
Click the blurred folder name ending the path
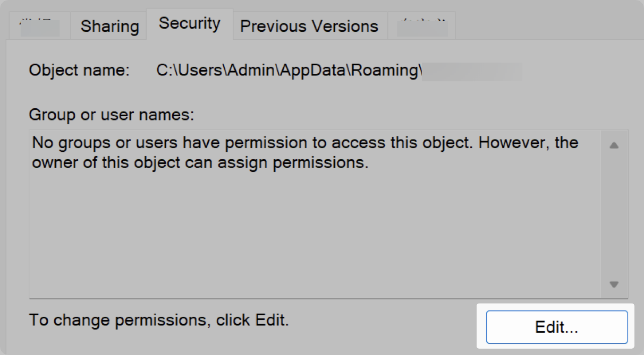pos(472,71)
